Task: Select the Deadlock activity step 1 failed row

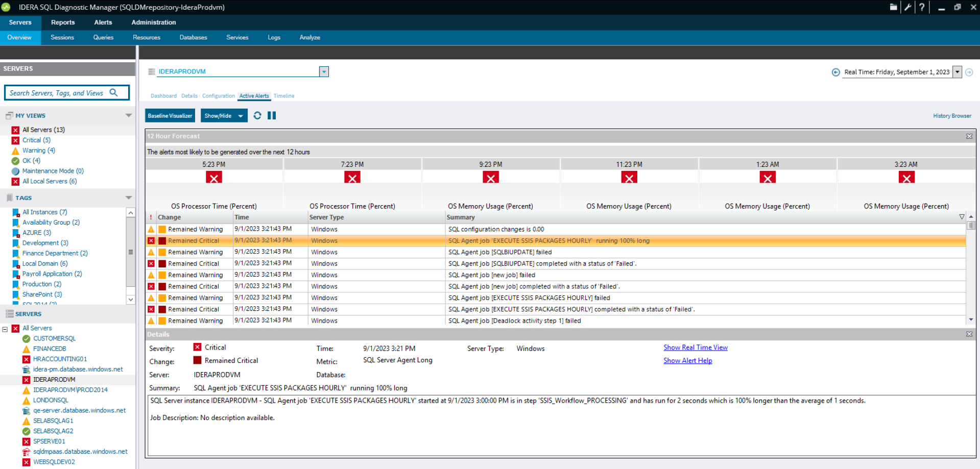Action: pyautogui.click(x=556, y=321)
